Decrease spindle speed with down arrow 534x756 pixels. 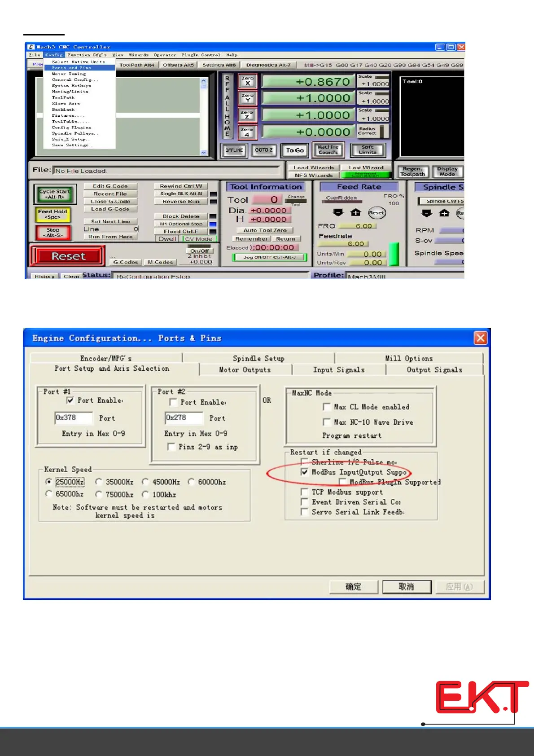pos(427,213)
